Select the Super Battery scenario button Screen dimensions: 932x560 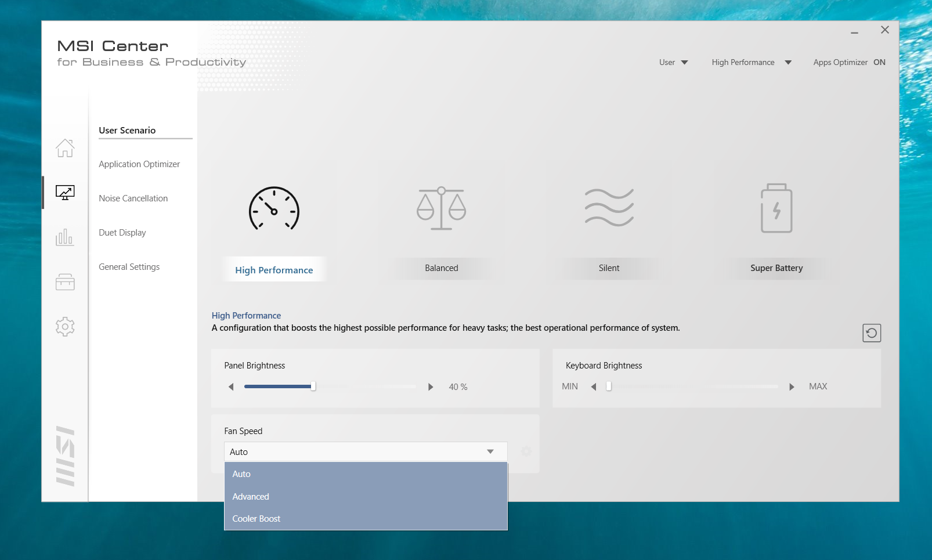click(776, 268)
